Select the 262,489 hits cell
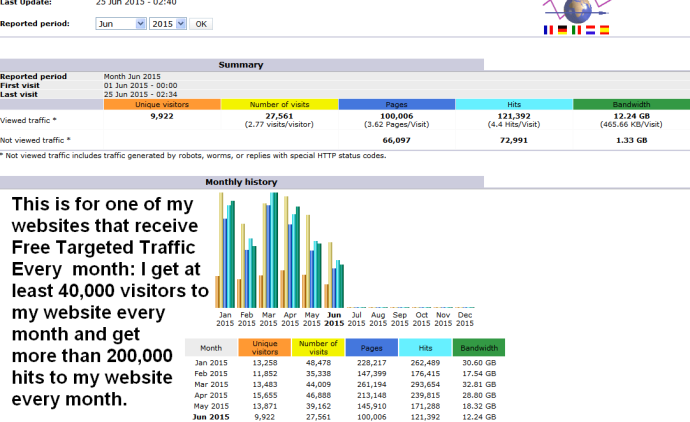 tap(425, 363)
